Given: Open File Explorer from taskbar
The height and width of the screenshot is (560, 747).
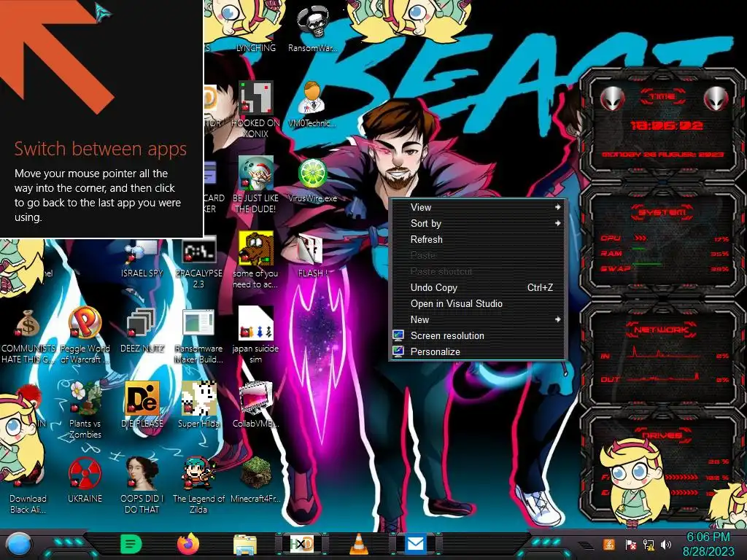Looking at the screenshot, I should (x=245, y=545).
